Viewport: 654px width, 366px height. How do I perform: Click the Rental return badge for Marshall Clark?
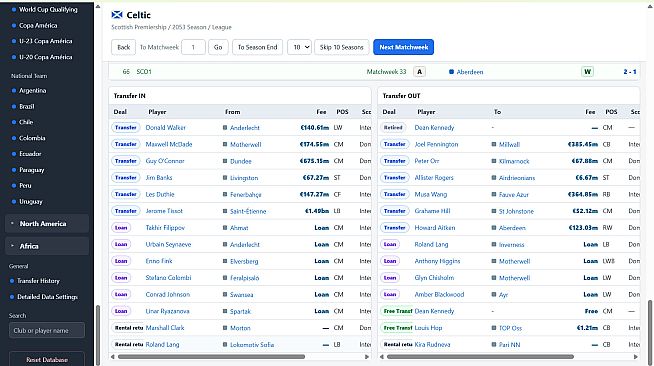(128, 328)
